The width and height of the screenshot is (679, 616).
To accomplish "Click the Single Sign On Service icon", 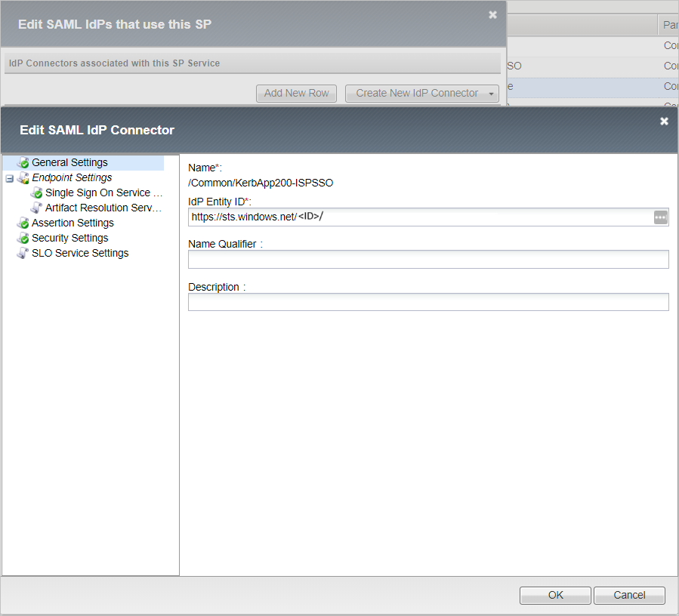I will click(37, 193).
